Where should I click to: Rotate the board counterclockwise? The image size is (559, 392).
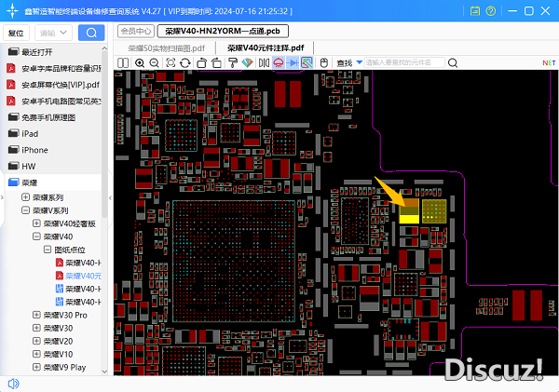tap(202, 63)
